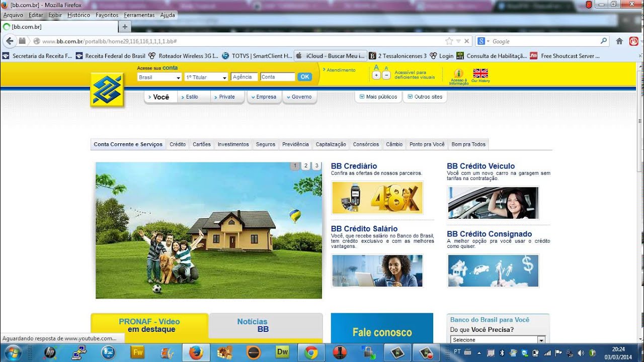Open Free Shoutcast Server bookmark
The width and height of the screenshot is (644, 362).
click(x=565, y=56)
